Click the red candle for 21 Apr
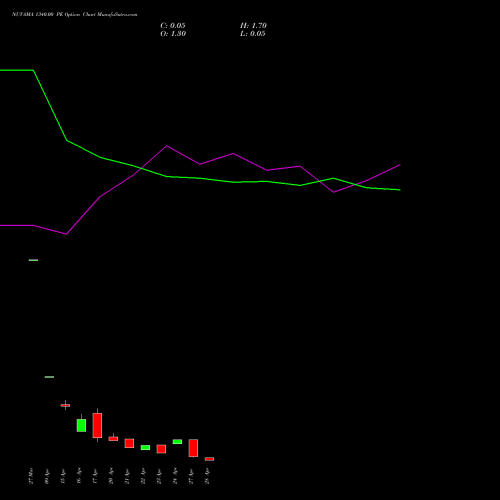The width and height of the screenshot is (500, 500). pos(129,443)
